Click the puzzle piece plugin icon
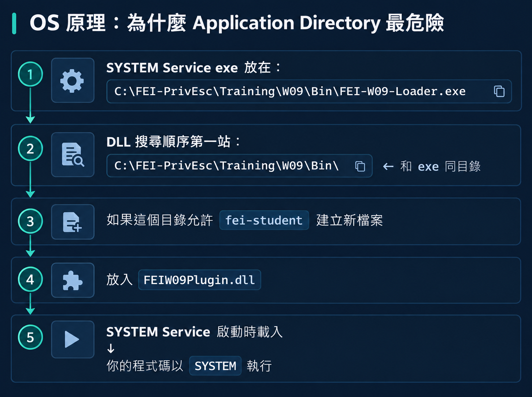 coord(73,281)
